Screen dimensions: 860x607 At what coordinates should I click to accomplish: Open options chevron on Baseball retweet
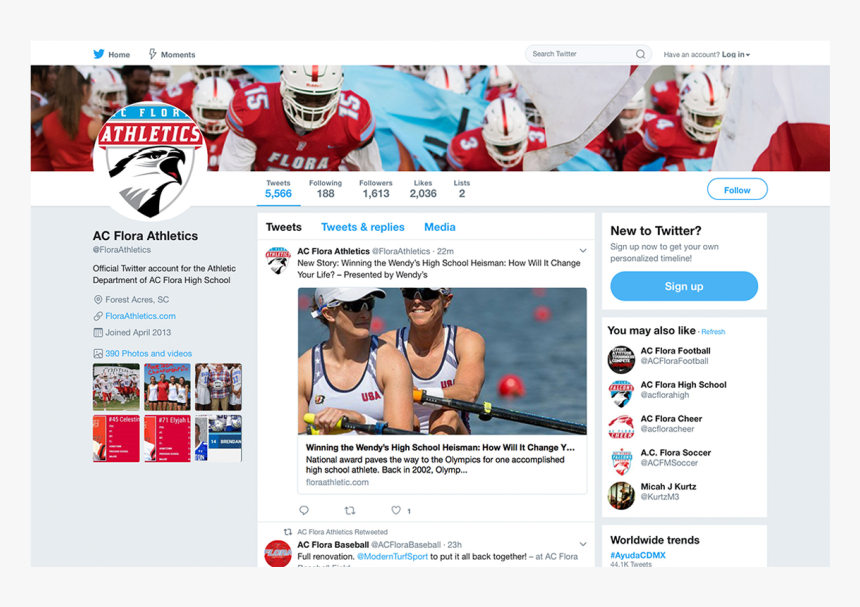583,545
